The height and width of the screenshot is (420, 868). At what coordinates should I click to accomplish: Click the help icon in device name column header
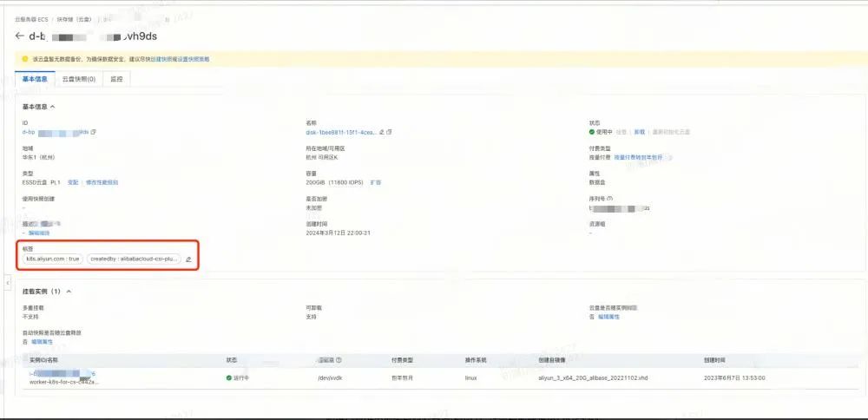339,359
